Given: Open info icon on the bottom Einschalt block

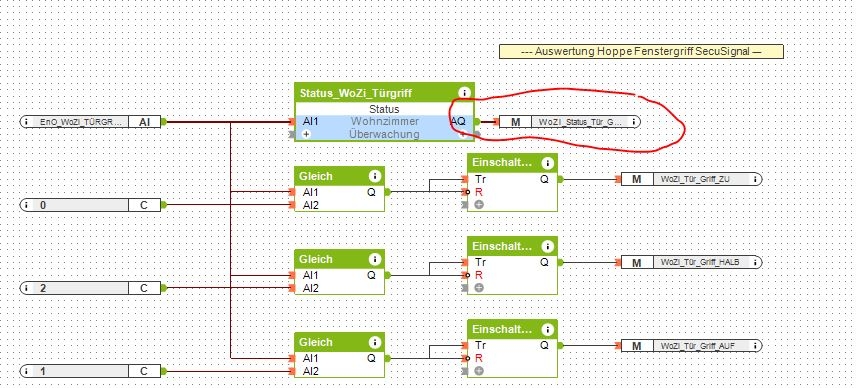Looking at the screenshot, I should coord(548,329).
